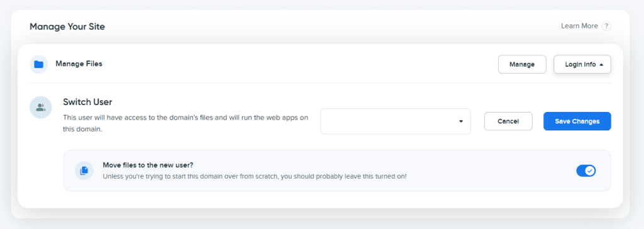The image size is (644, 229).
Task: Click the blue folder icon beside Manage Files
Action: click(39, 64)
